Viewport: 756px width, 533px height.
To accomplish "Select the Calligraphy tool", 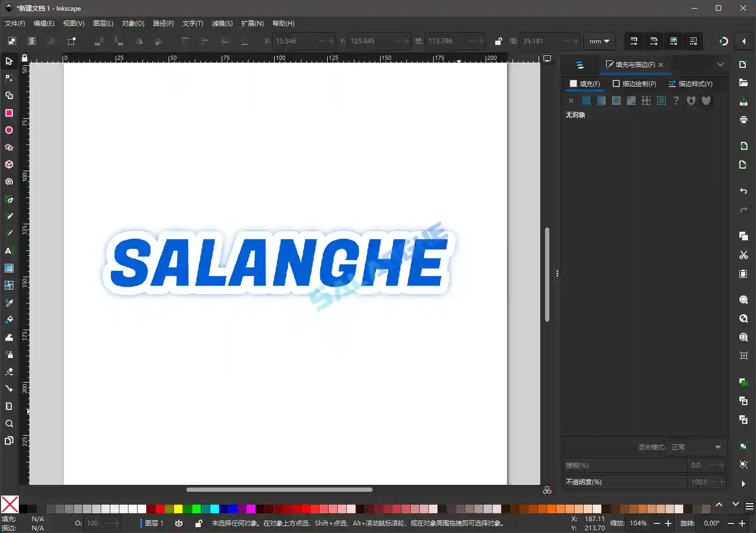I will (x=9, y=233).
